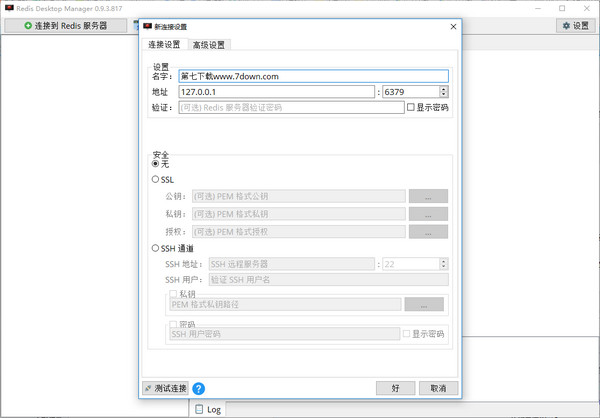
Task: Click the 测试连接 test connection button
Action: (165, 389)
